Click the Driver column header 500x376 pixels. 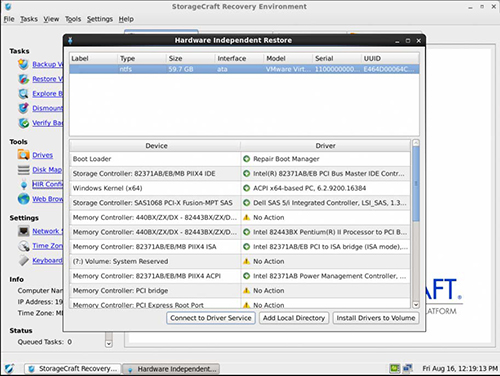pyautogui.click(x=325, y=146)
